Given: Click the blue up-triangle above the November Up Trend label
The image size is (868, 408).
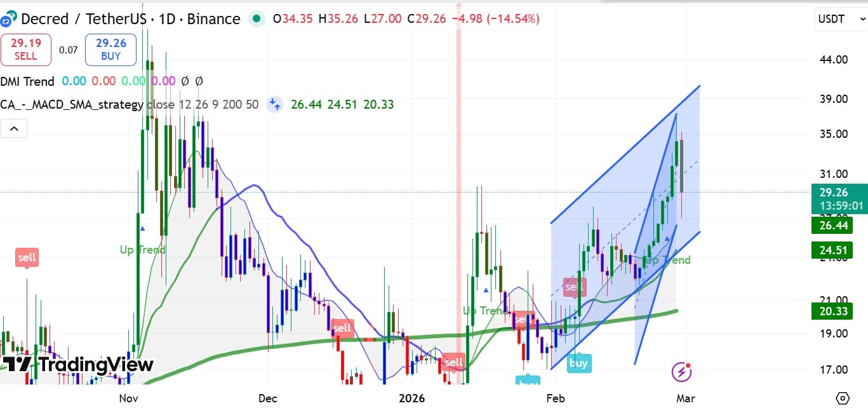Looking at the screenshot, I should 142,228.
